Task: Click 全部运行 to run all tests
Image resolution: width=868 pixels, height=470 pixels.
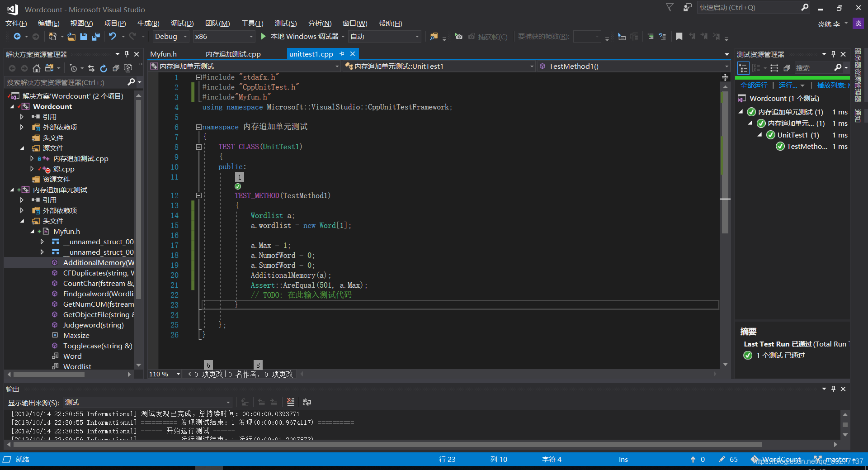Action: (754, 85)
